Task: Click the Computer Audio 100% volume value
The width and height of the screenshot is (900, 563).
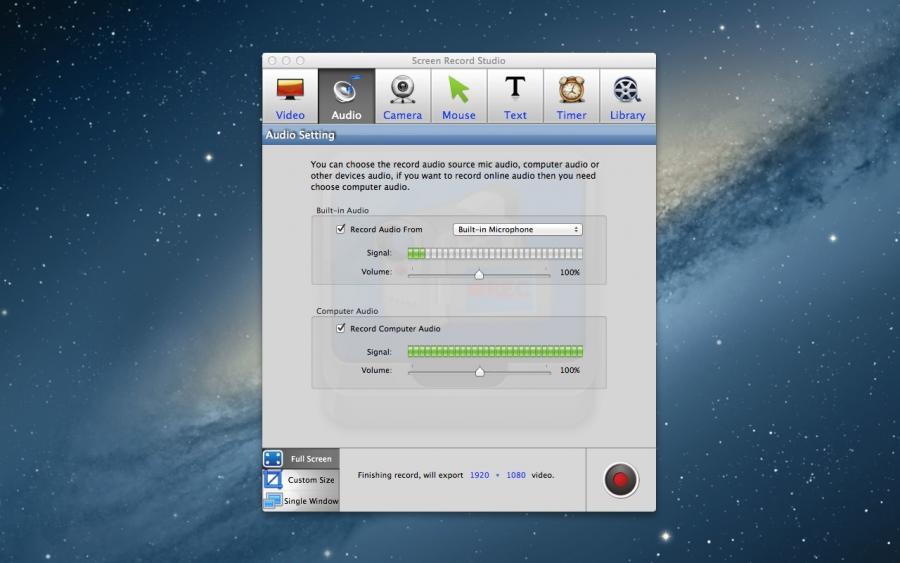Action: (570, 370)
